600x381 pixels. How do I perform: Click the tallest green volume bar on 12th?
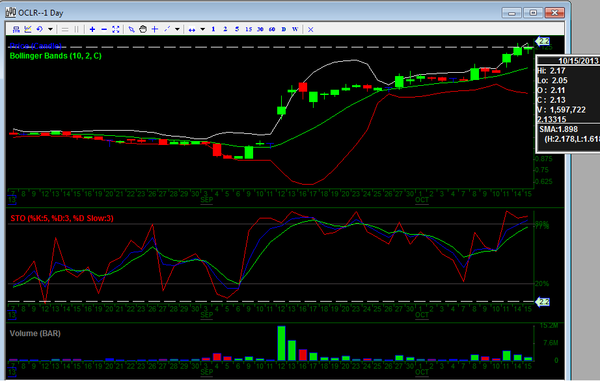(281, 343)
